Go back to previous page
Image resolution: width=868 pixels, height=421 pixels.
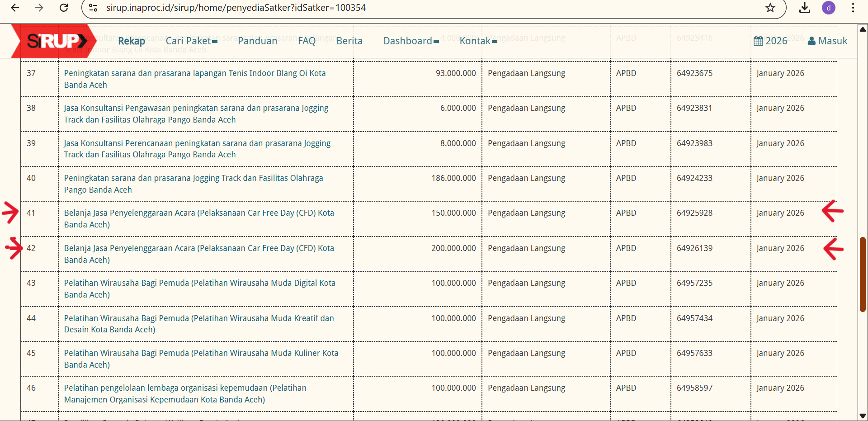[15, 8]
